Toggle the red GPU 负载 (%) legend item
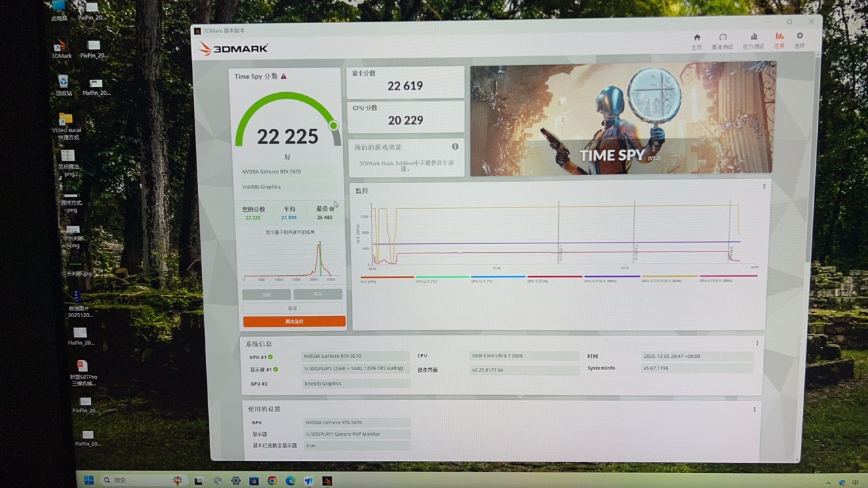868x488 pixels. tap(554, 279)
